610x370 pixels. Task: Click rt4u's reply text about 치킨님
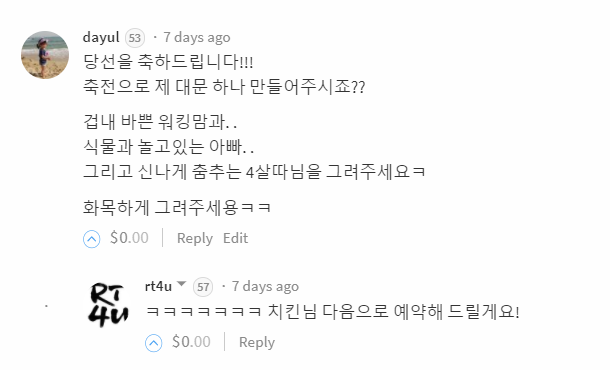pyautogui.click(x=333, y=311)
